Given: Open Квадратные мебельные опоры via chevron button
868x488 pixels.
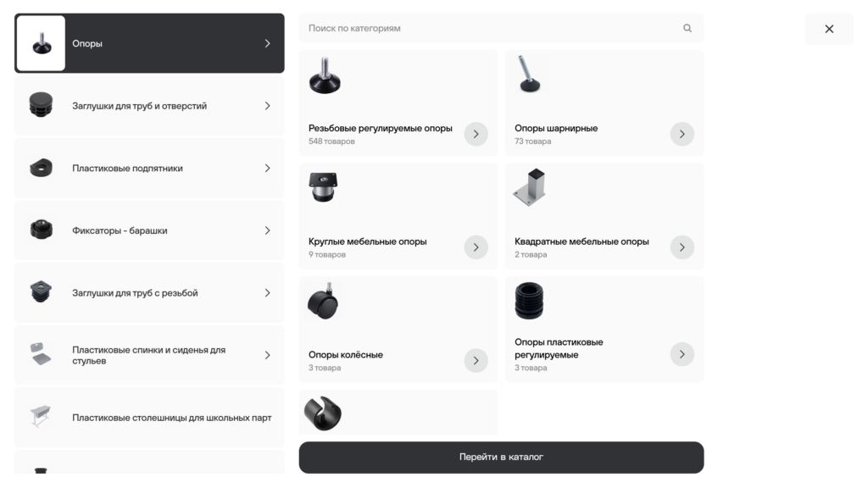Looking at the screenshot, I should pos(682,247).
